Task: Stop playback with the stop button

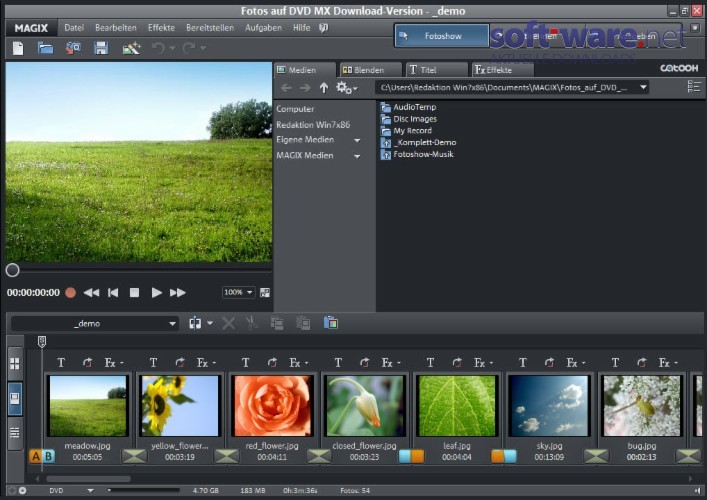Action: (134, 293)
